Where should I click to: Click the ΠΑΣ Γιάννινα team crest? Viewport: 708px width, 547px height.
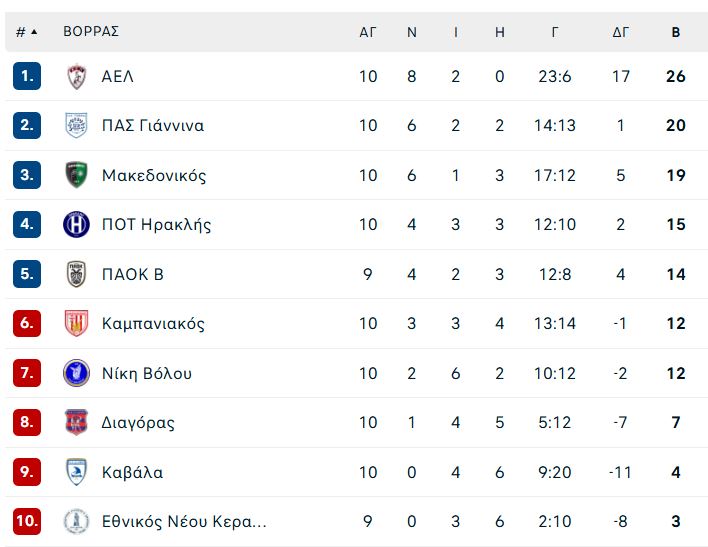pyautogui.click(x=76, y=125)
